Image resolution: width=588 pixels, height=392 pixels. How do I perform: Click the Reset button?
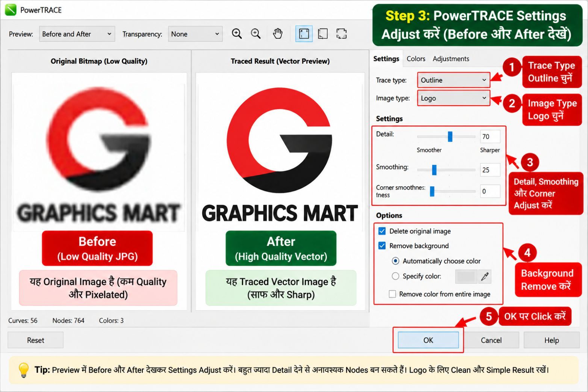(x=36, y=340)
